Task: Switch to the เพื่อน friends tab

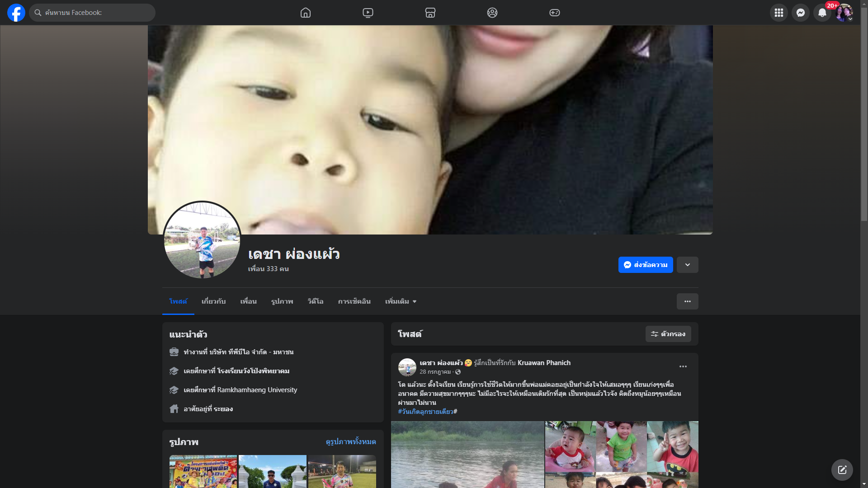Action: tap(248, 301)
